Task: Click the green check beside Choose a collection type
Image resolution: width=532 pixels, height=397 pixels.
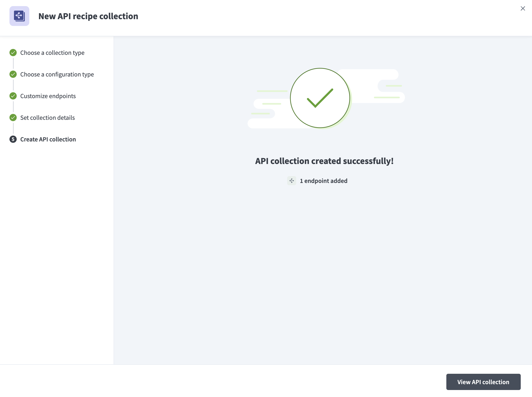Action: point(13,52)
